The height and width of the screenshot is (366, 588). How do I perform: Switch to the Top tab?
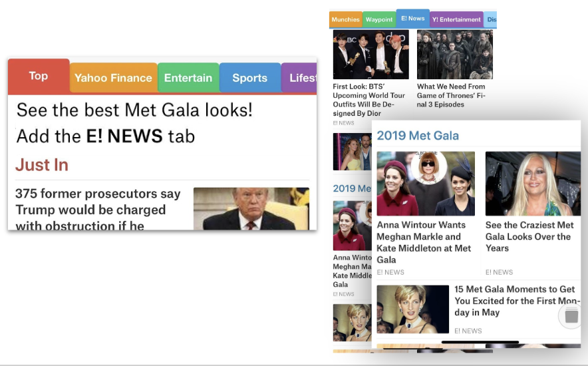[39, 76]
